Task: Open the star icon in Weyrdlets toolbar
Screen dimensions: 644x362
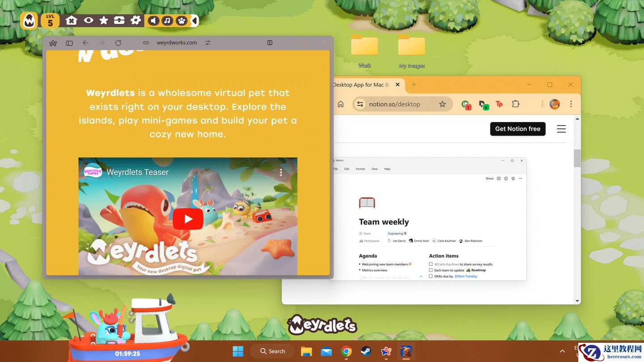Action: (x=104, y=21)
